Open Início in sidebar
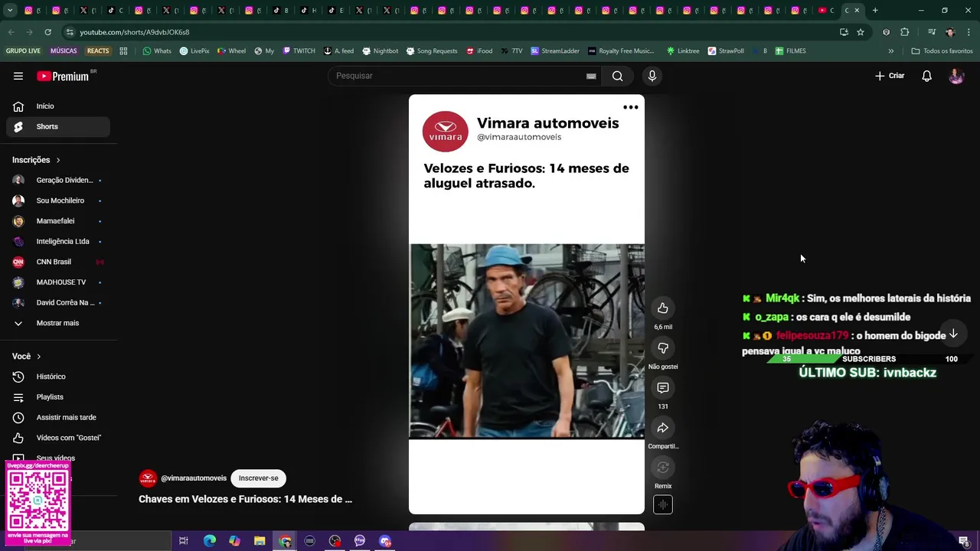The image size is (980, 551). tap(58, 106)
